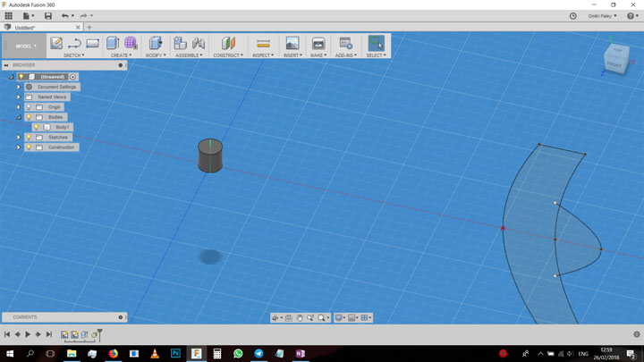Toggle visibility bulb of the Unsaved component
The image size is (644, 362).
(21, 77)
